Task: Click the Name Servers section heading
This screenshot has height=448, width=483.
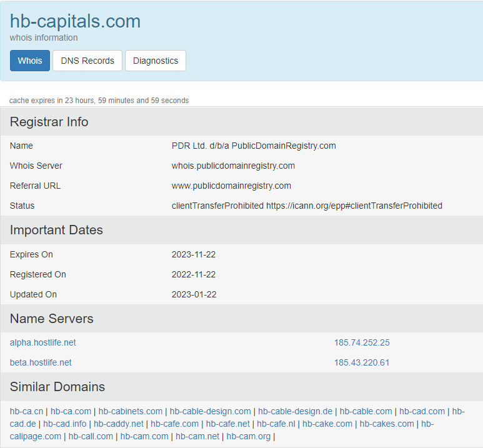Action: pyautogui.click(x=51, y=319)
